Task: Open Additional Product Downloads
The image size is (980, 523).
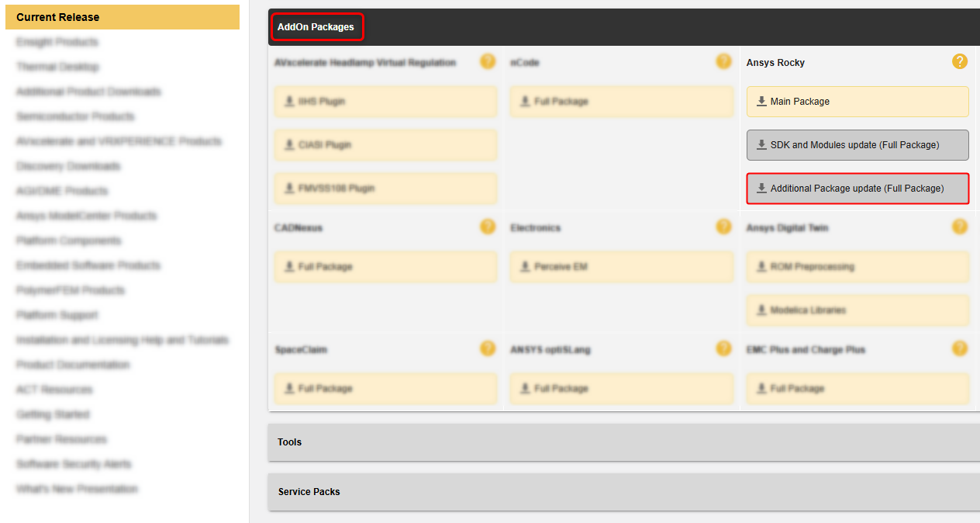Action: tap(88, 92)
